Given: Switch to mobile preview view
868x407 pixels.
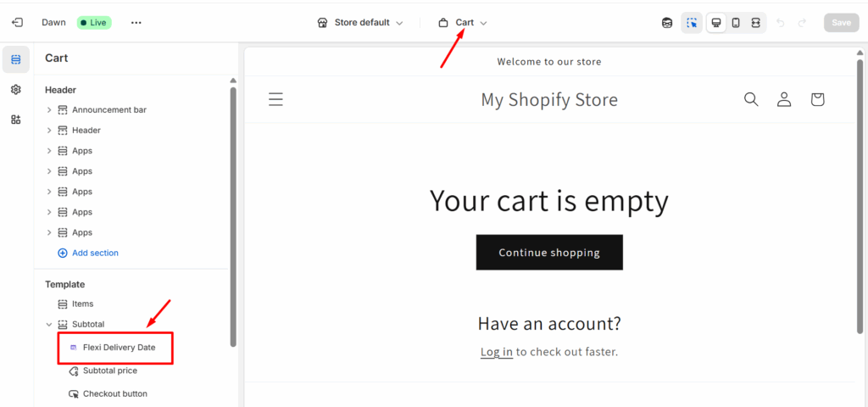Looking at the screenshot, I should (736, 23).
